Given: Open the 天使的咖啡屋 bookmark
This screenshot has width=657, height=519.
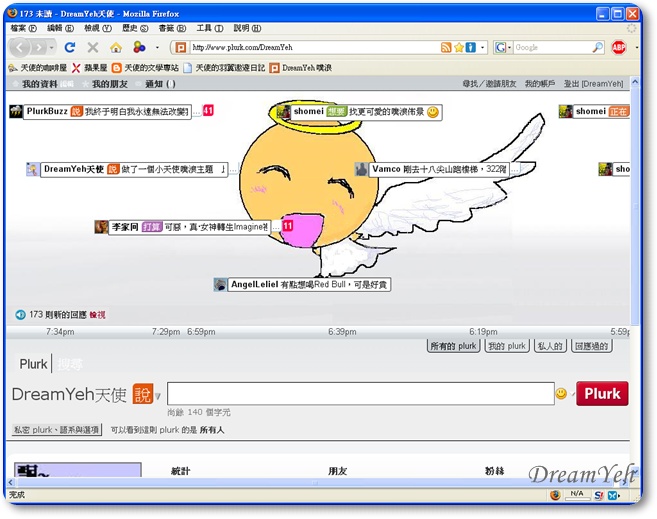Looking at the screenshot, I should tap(38, 67).
